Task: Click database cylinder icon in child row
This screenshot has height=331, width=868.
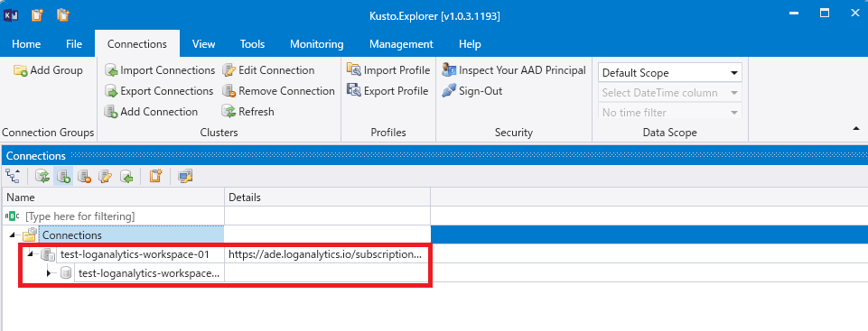Action: [x=66, y=273]
